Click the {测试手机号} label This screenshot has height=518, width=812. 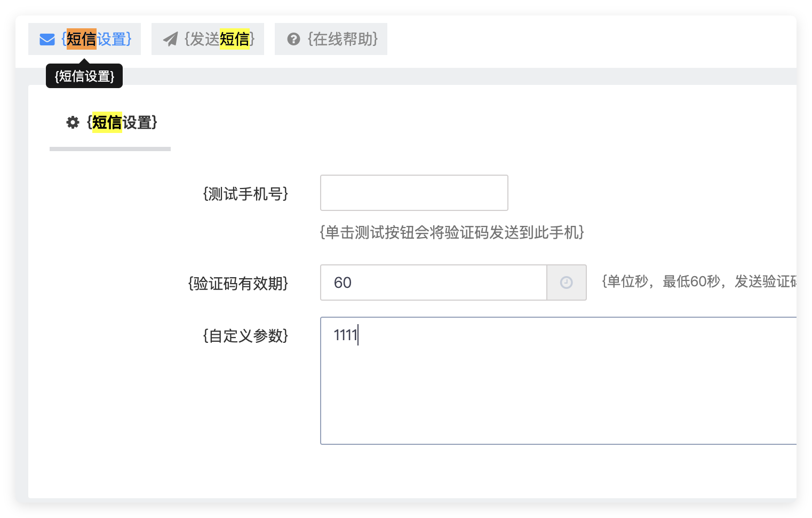pyautogui.click(x=245, y=193)
